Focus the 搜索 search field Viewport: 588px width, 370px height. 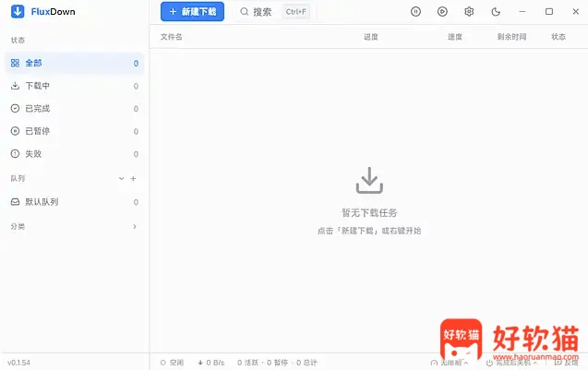[x=274, y=12]
